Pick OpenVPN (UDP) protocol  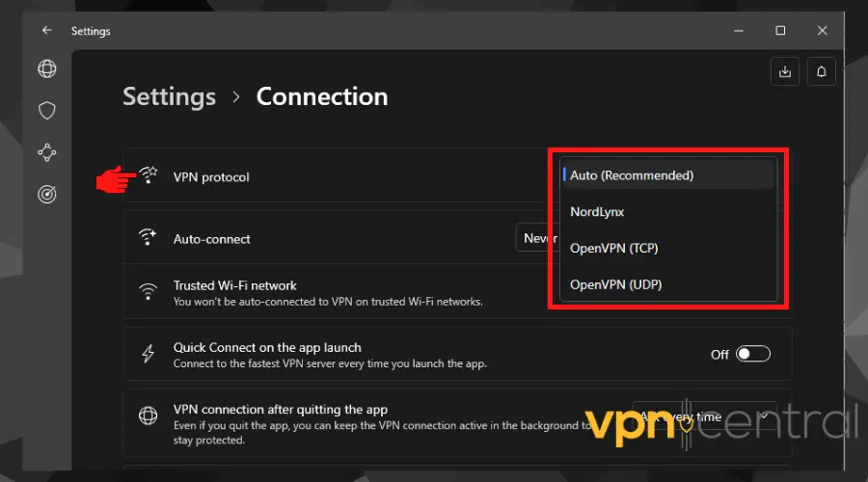pos(668,284)
